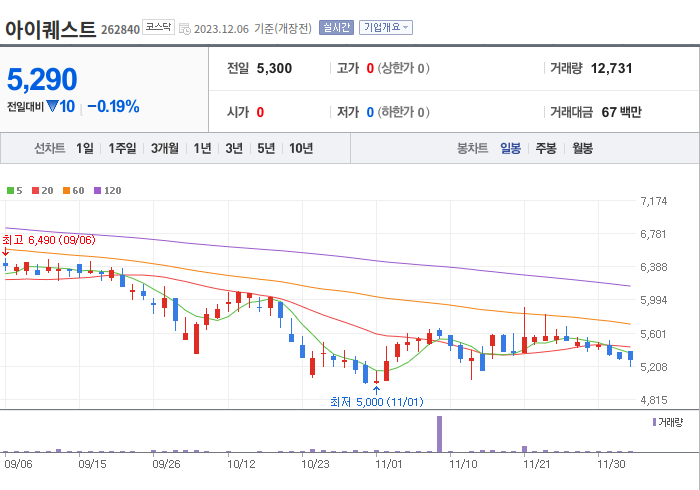
Task: Click the red 20-day moving average swatch
Action: pyautogui.click(x=36, y=191)
